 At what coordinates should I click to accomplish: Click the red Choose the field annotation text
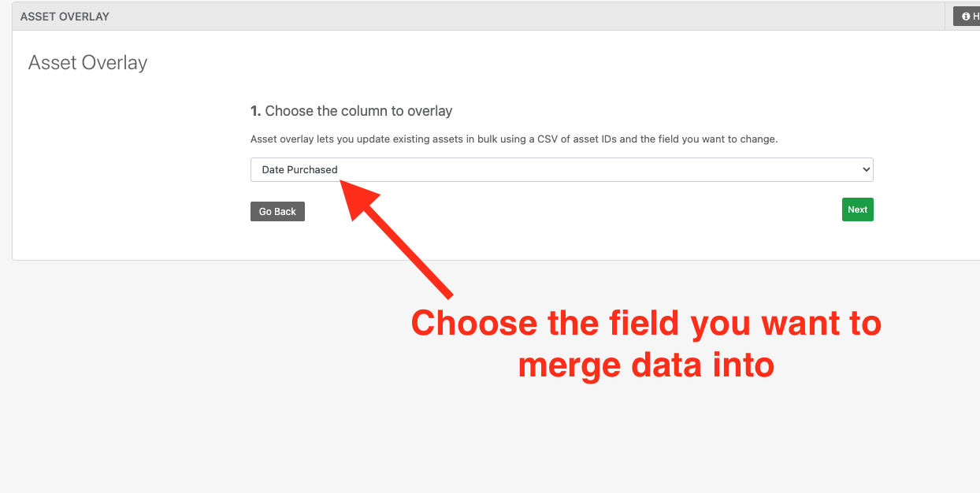645,324
